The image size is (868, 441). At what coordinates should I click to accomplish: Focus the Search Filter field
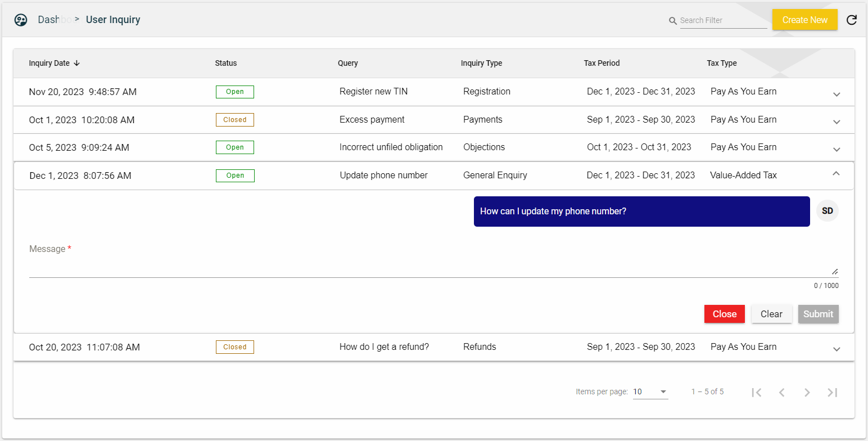pyautogui.click(x=723, y=21)
